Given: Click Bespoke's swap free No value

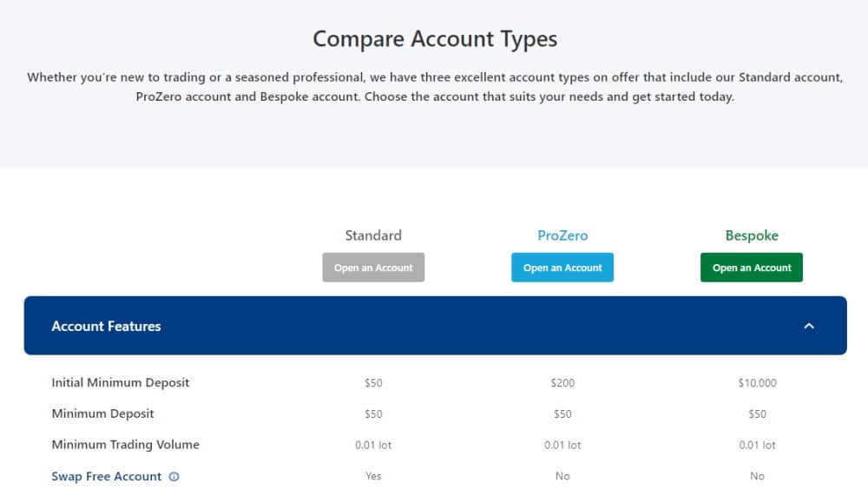Looking at the screenshot, I should click(757, 476).
